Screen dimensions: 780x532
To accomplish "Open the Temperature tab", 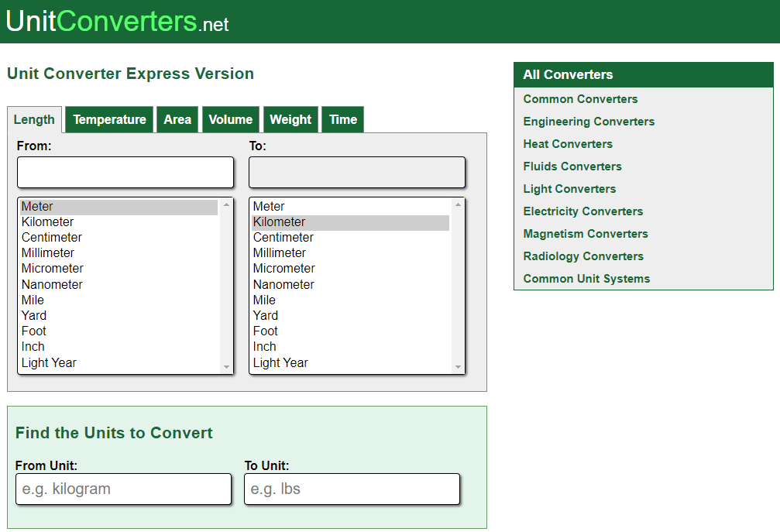I will (x=109, y=120).
